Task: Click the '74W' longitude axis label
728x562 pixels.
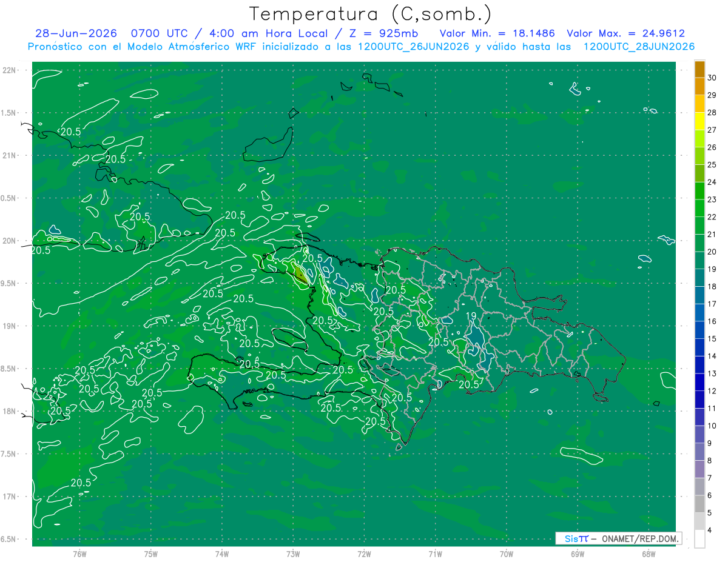Action: [221, 554]
